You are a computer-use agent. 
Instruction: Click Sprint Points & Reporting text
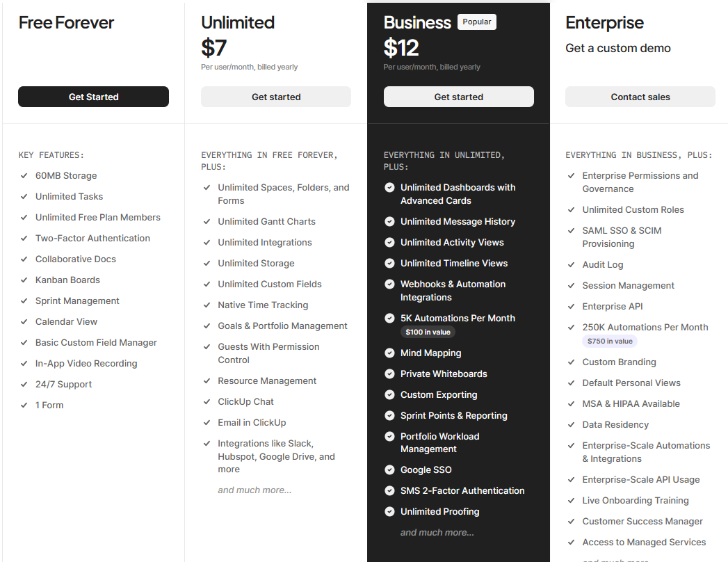tap(453, 416)
